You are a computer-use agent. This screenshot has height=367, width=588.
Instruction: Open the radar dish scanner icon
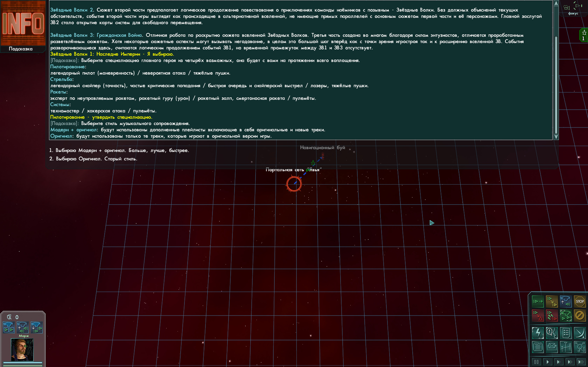(580, 333)
